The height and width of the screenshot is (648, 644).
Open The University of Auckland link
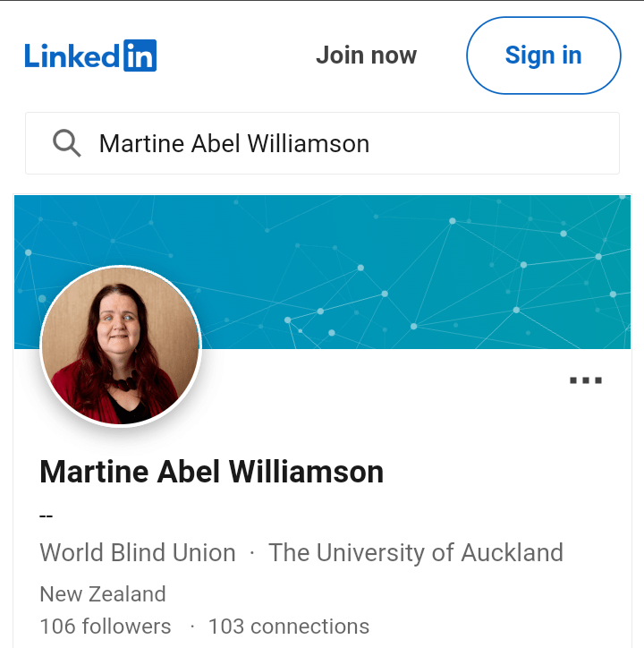pyautogui.click(x=416, y=553)
